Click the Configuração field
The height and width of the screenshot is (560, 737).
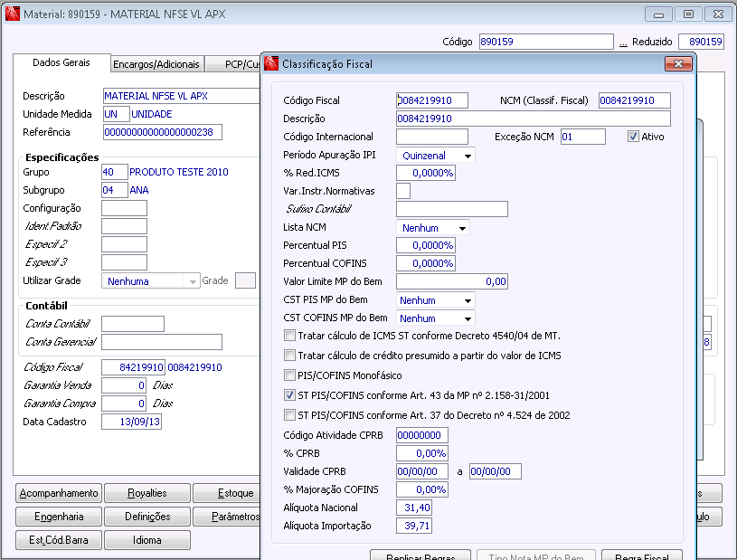(x=124, y=208)
